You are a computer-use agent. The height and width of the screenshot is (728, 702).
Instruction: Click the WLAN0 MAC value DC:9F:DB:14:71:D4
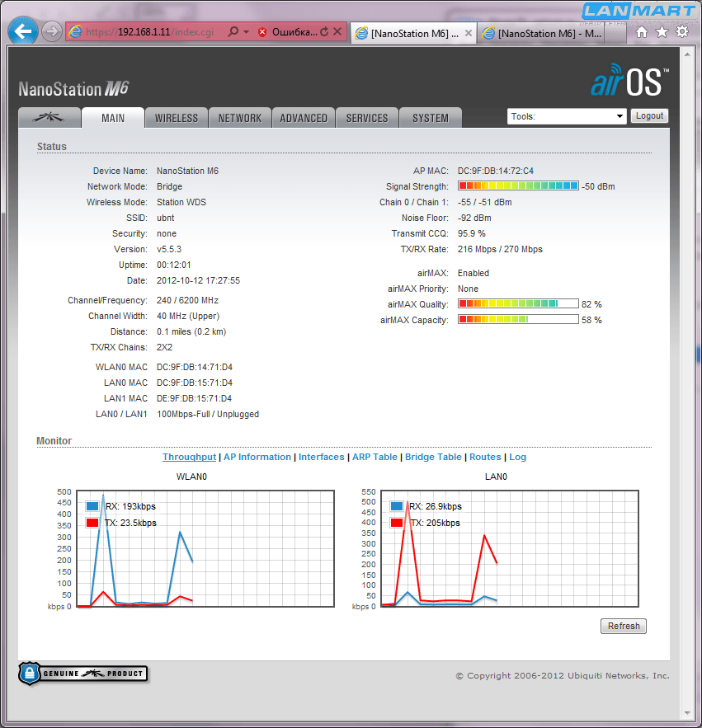pos(194,367)
